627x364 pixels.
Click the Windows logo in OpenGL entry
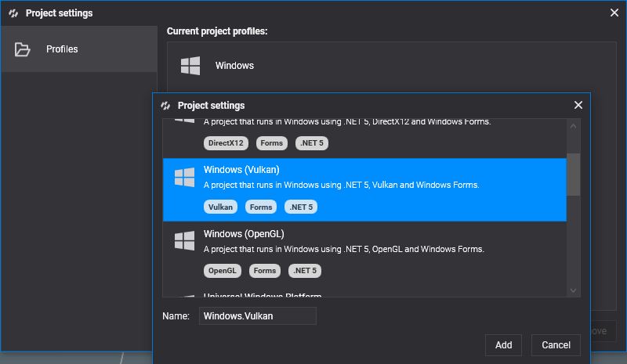tap(184, 241)
